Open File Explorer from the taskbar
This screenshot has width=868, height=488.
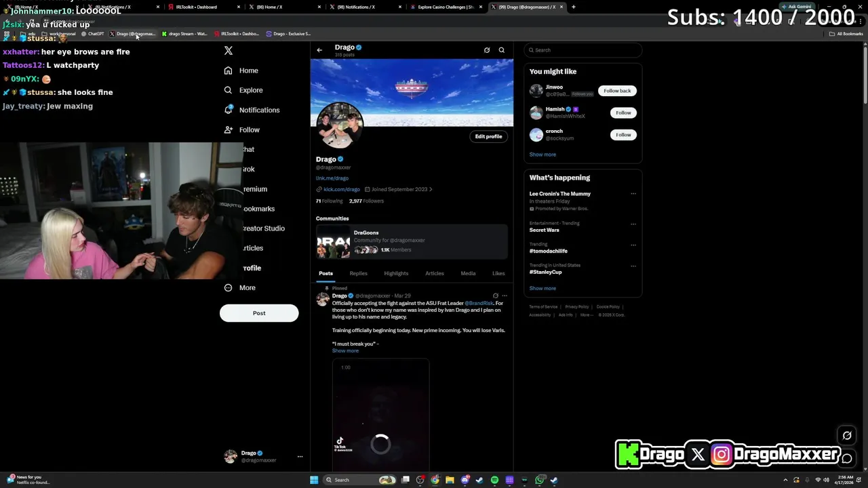[x=450, y=480]
